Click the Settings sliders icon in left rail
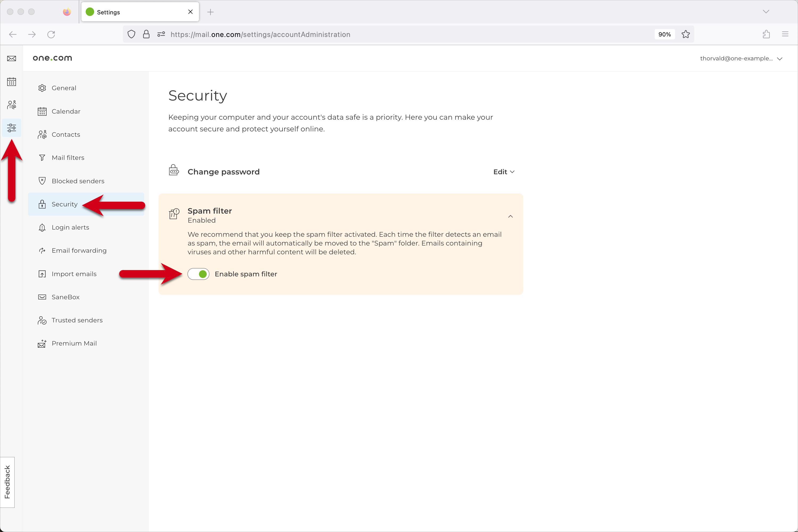Screen dimensions: 798x532 [x=11, y=128]
